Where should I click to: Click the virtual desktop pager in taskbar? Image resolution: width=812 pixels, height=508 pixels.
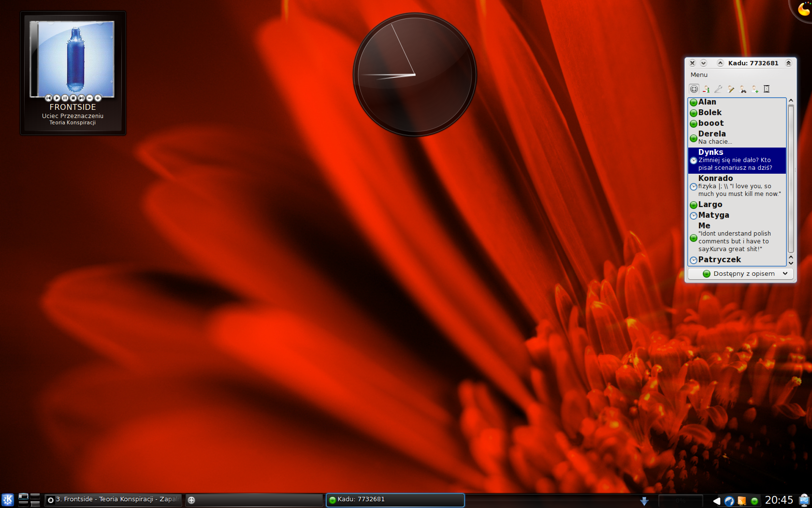(x=29, y=500)
